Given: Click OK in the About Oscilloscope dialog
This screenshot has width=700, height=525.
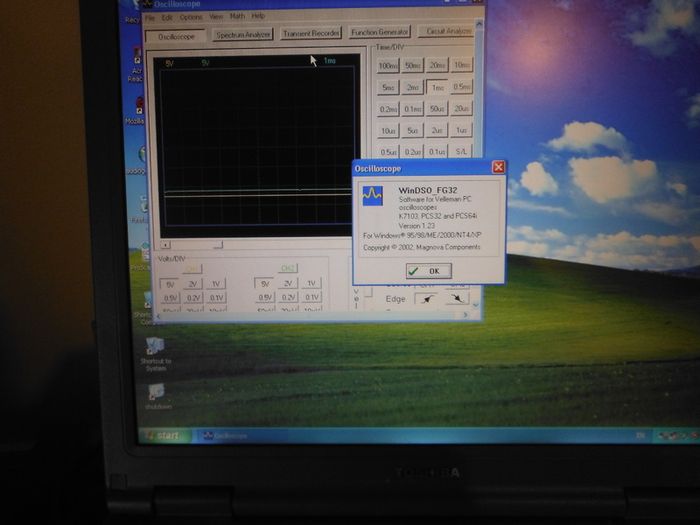Looking at the screenshot, I should coord(429,271).
